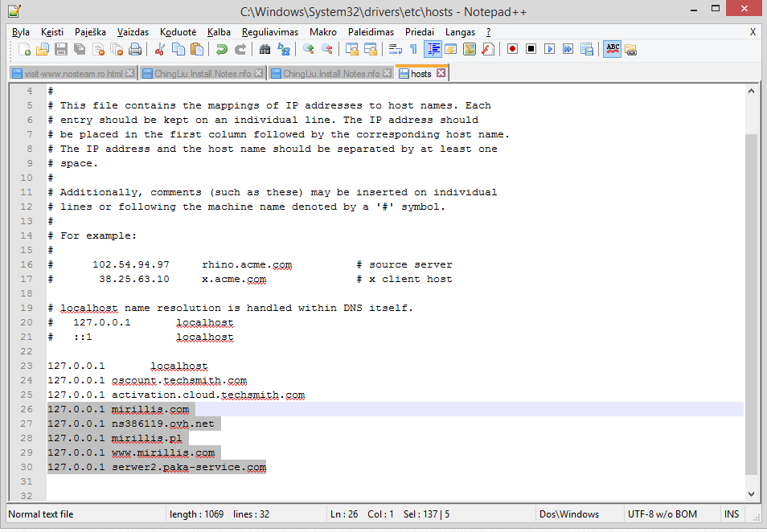Click the Close All documents icon
The height and width of the screenshot is (532, 767).
tap(117, 49)
